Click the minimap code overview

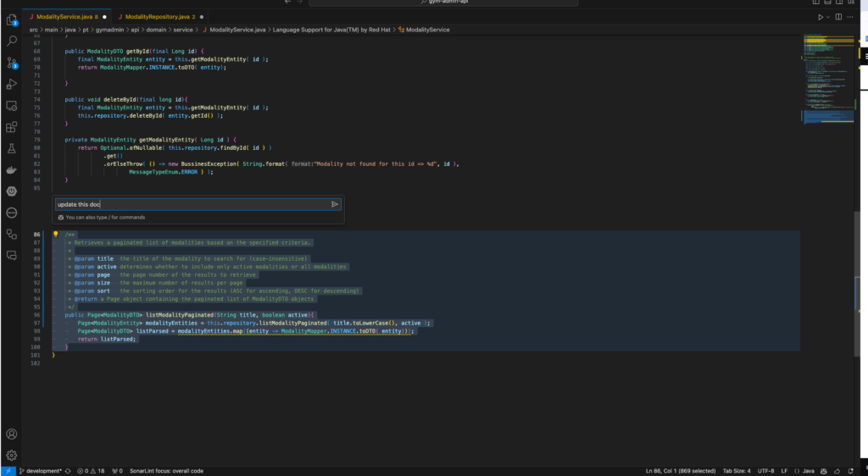tap(827, 79)
